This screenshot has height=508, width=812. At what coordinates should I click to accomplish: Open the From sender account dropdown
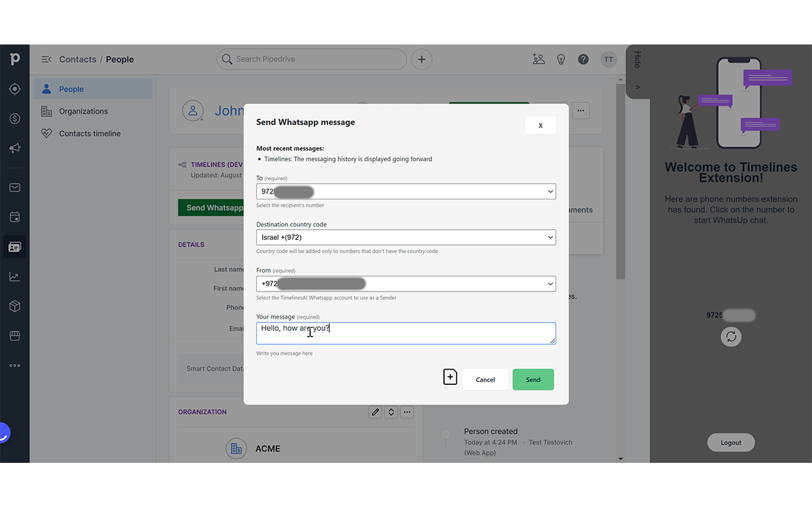point(406,284)
